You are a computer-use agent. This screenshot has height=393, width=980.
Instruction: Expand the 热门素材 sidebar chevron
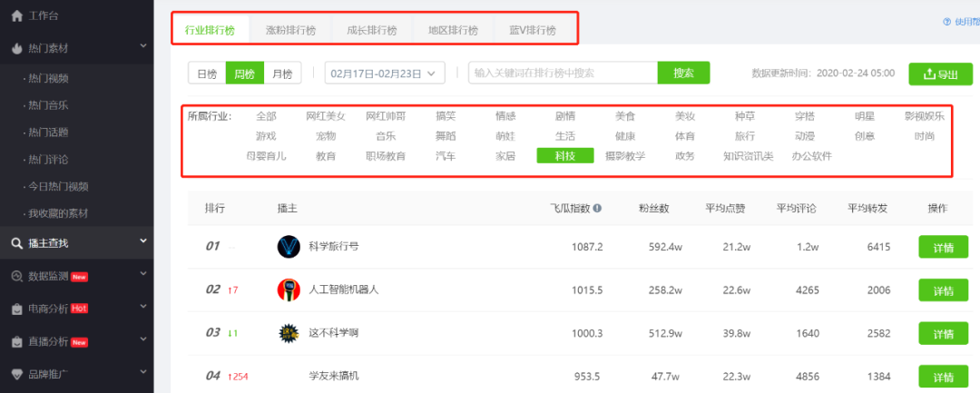coord(143,45)
